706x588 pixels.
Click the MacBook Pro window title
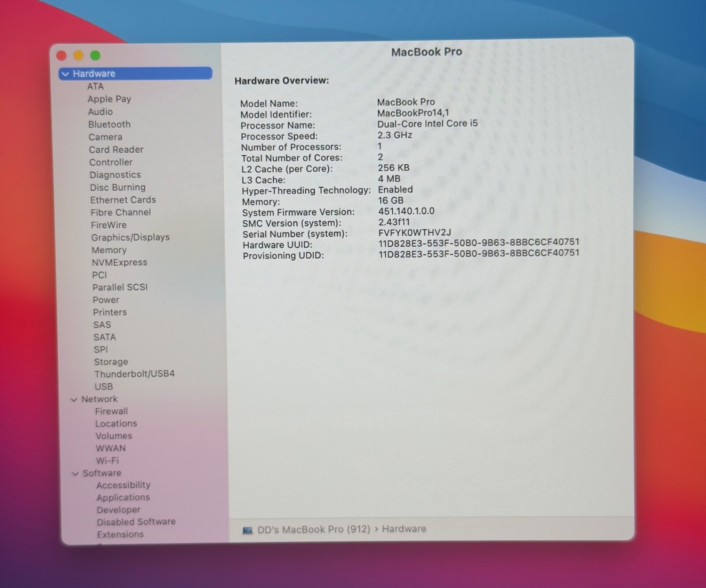point(427,52)
